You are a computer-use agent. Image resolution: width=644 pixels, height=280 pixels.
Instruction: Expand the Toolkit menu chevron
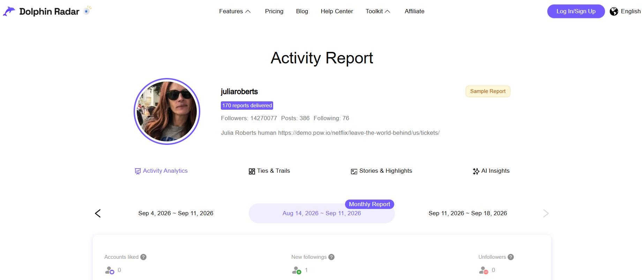tap(388, 11)
